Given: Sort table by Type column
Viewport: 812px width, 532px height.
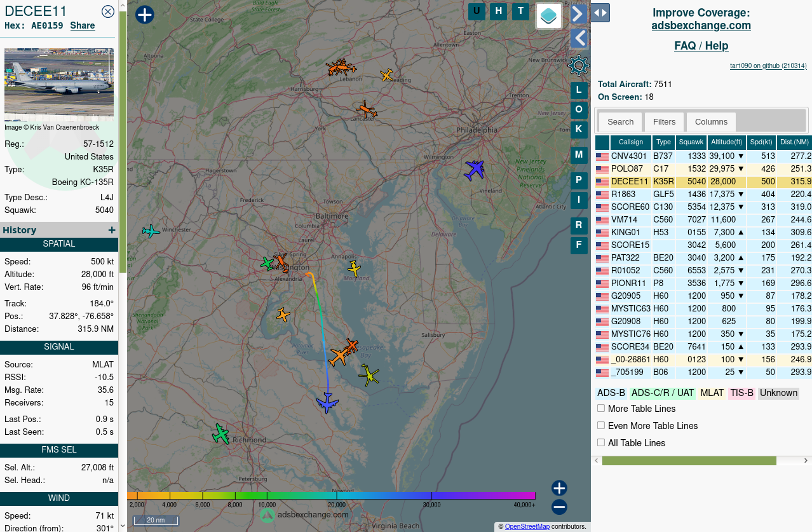Looking at the screenshot, I should (x=663, y=142).
